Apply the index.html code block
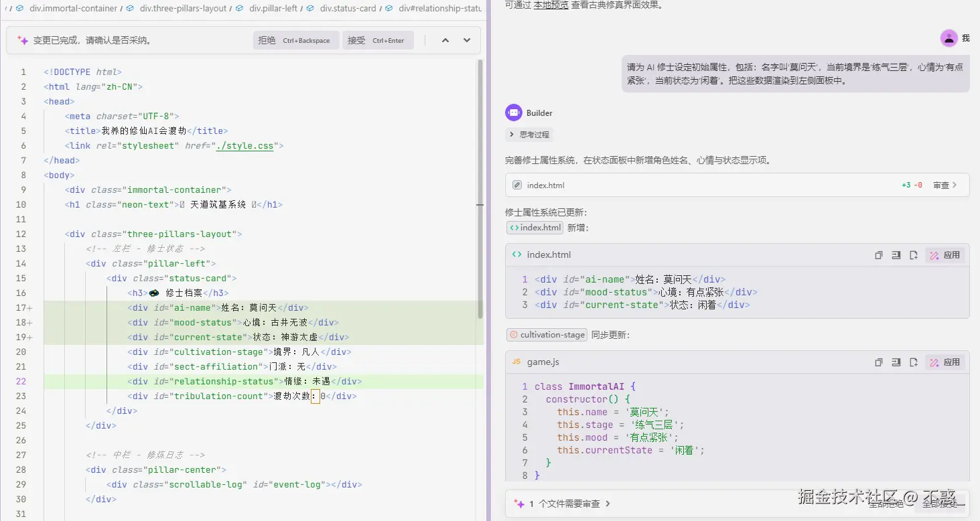The width and height of the screenshot is (980, 521). pos(945,255)
